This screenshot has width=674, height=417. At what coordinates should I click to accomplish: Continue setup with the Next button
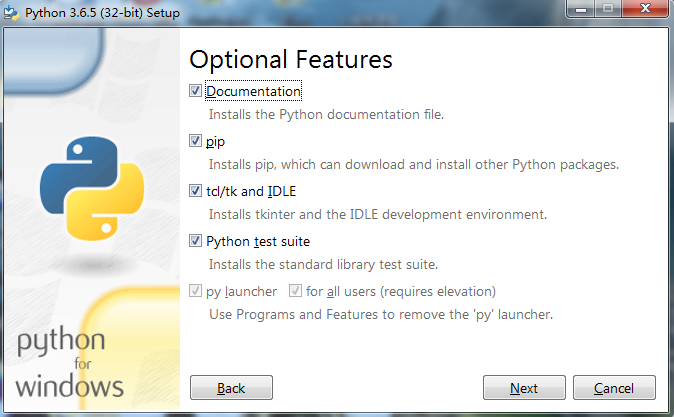pos(524,388)
